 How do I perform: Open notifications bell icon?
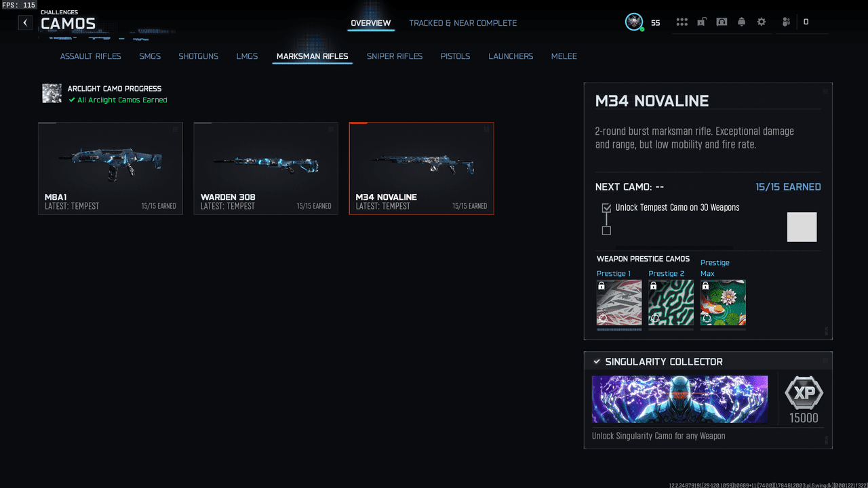click(741, 22)
